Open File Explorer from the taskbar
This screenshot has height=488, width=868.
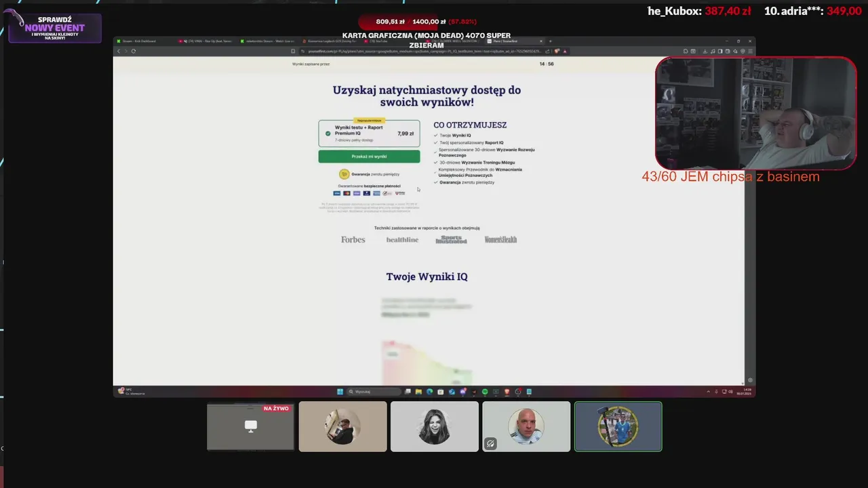click(x=418, y=392)
